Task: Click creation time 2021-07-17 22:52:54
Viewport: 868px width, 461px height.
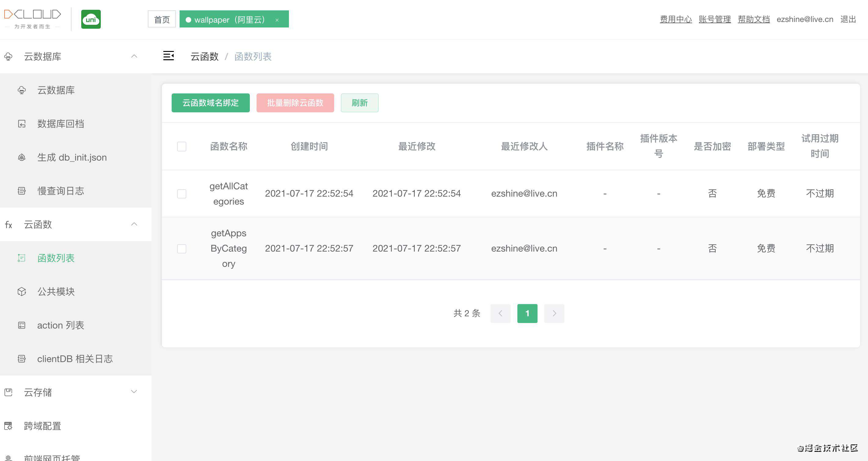Action: [x=309, y=194]
